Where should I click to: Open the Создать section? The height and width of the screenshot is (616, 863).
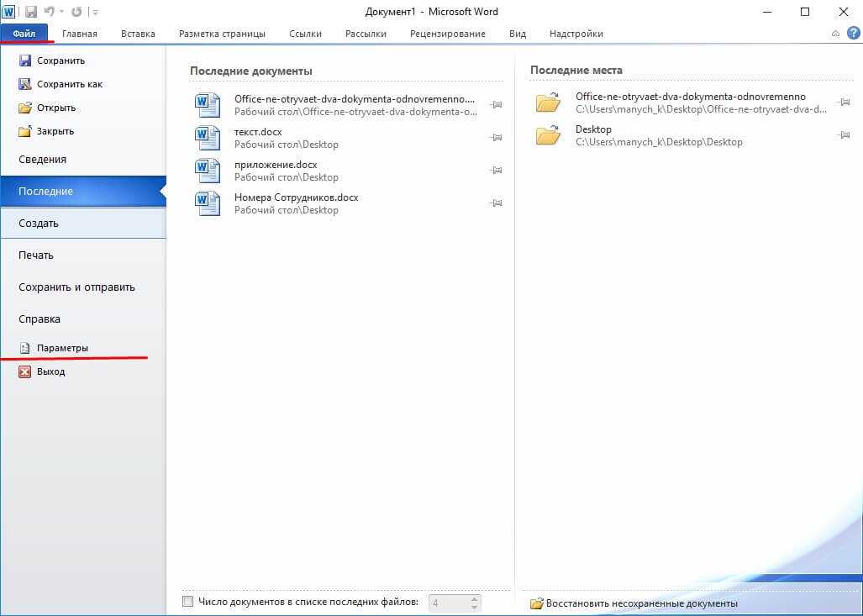(x=83, y=223)
